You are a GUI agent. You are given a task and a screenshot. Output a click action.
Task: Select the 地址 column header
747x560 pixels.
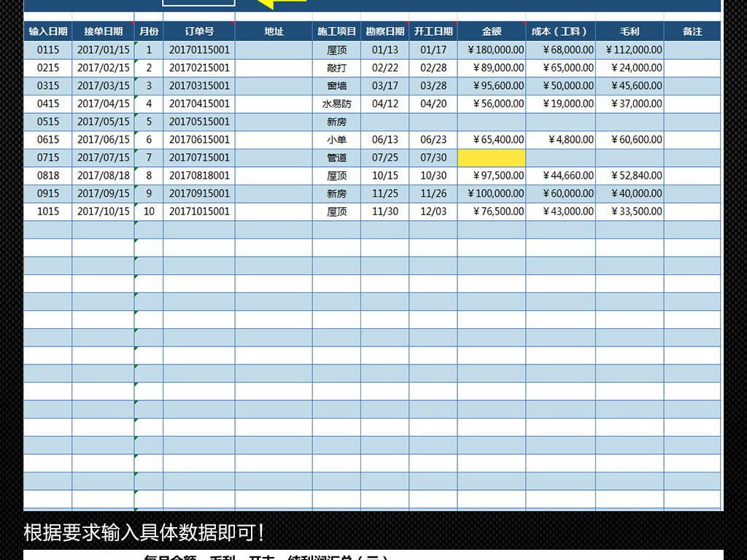pos(274,31)
